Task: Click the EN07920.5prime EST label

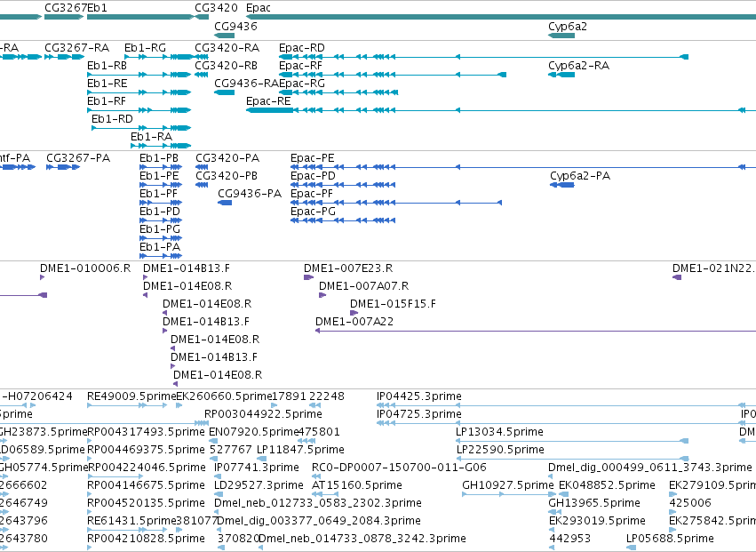Action: [x=254, y=432]
